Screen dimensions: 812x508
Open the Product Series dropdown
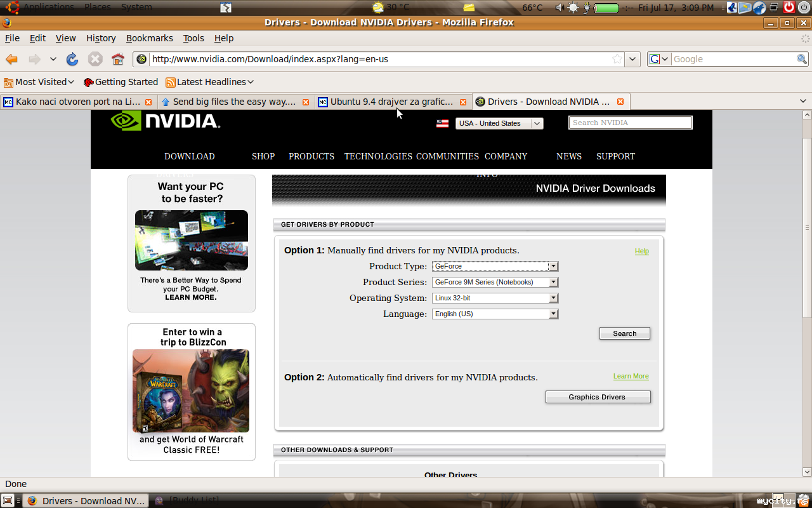click(x=495, y=282)
